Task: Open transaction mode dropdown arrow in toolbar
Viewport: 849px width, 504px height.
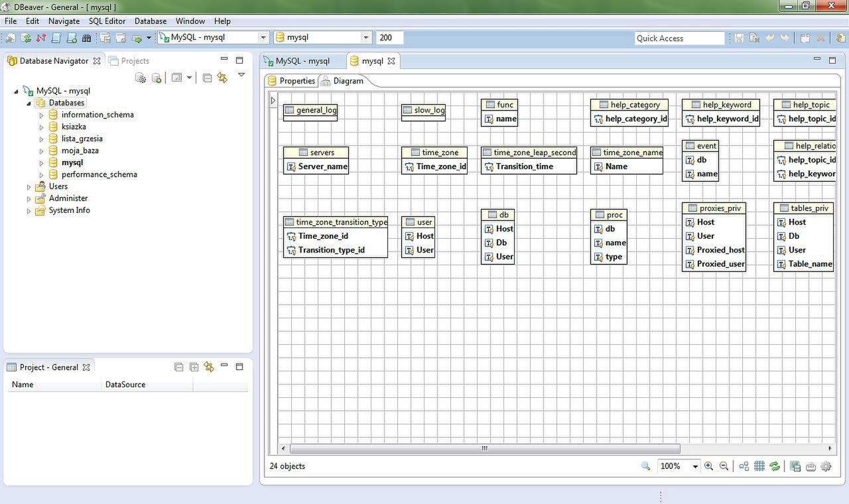Action: tap(149, 38)
